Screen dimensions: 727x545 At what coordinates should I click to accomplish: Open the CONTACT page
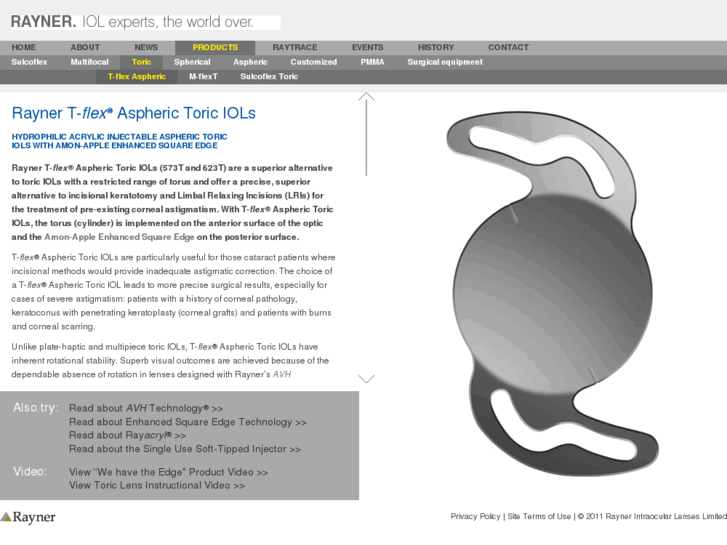pyautogui.click(x=508, y=47)
